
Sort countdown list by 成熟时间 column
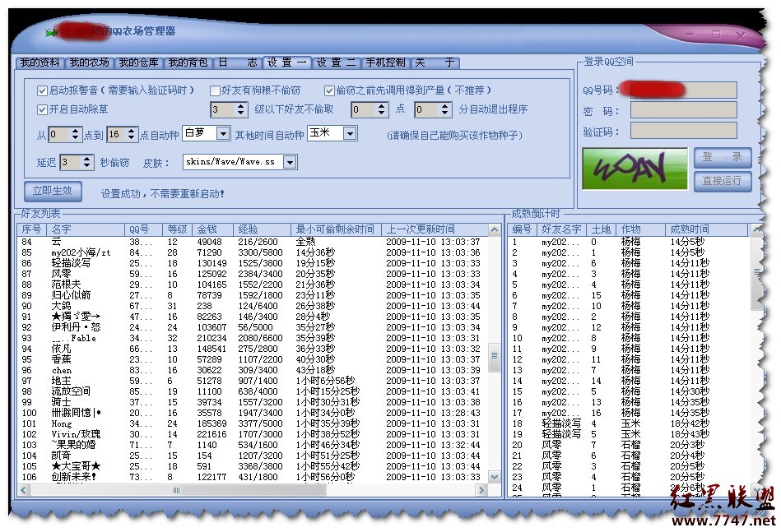tap(707, 229)
